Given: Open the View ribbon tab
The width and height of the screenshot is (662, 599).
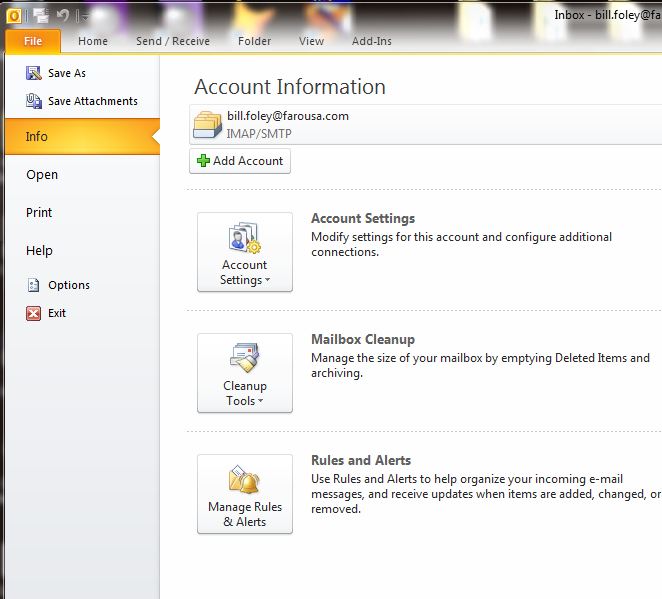Looking at the screenshot, I should tap(311, 41).
